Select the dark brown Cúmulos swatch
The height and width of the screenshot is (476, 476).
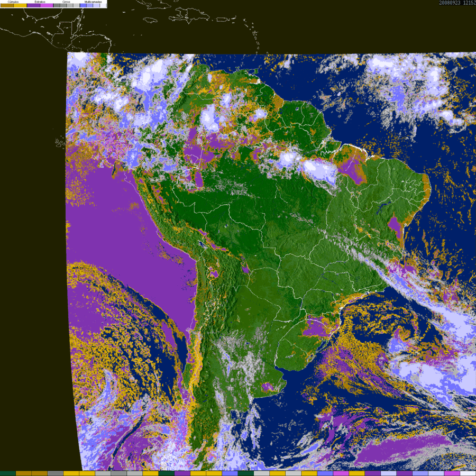click(x=7, y=5)
